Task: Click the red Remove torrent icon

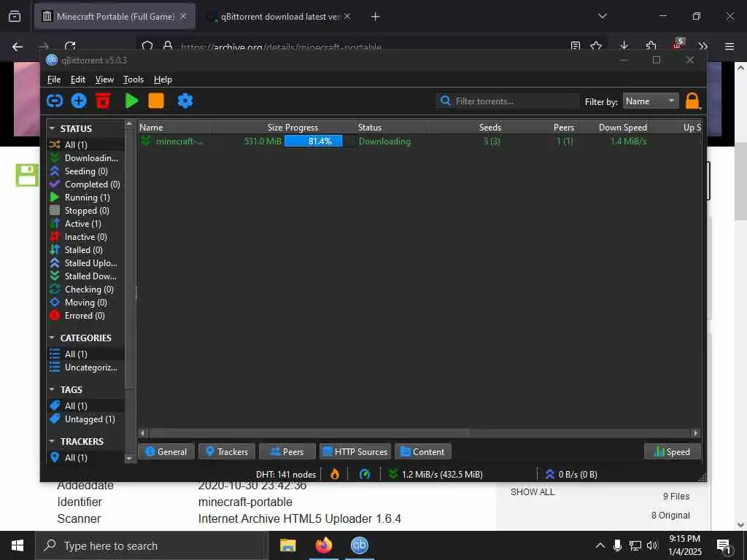Action: pyautogui.click(x=103, y=101)
